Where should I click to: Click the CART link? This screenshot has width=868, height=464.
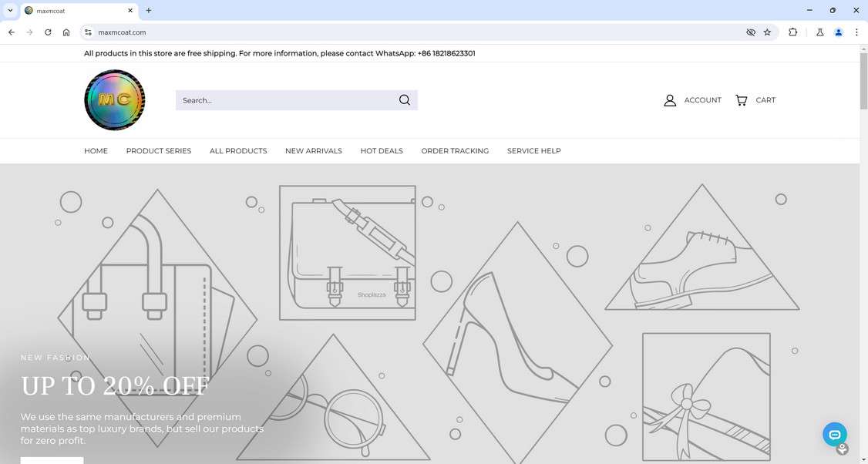pyautogui.click(x=765, y=100)
